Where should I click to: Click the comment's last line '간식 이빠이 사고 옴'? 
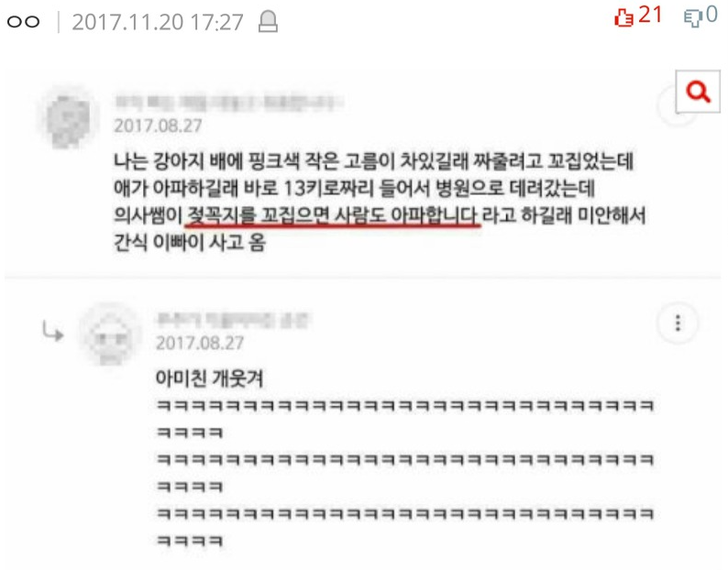click(x=190, y=242)
